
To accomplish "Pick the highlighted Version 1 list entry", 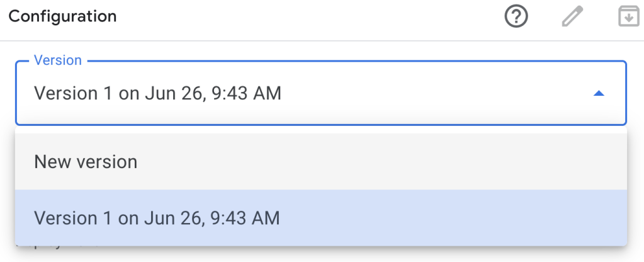I will pyautogui.click(x=321, y=218).
